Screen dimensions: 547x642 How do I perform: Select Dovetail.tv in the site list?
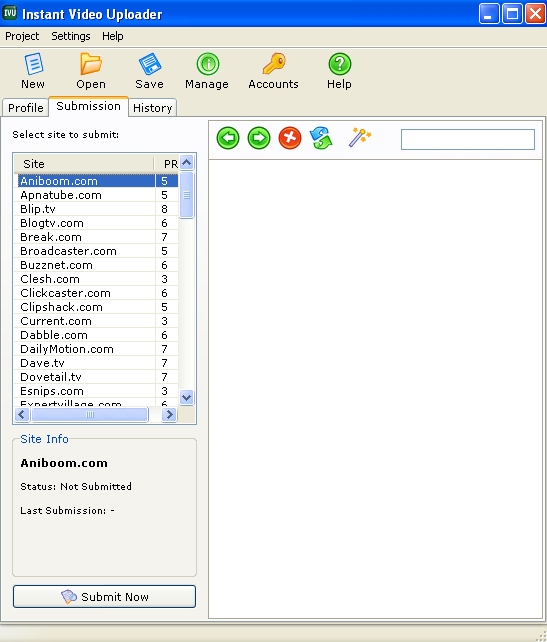coord(97,377)
